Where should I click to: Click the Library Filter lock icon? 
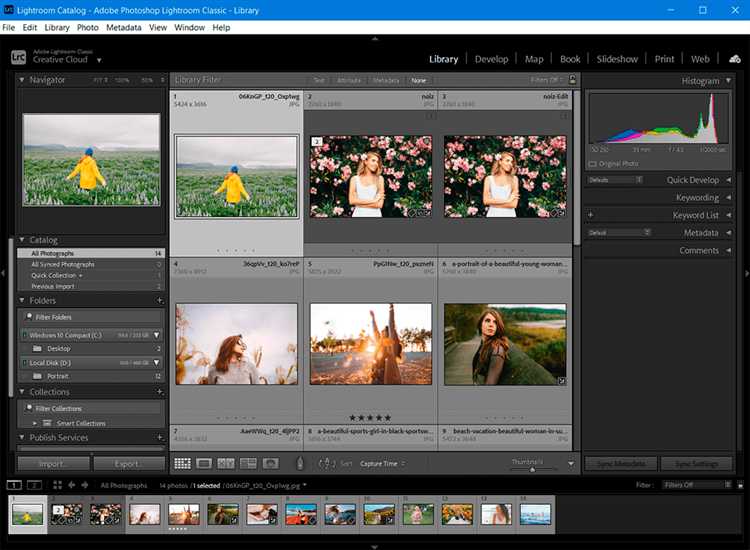(572, 79)
